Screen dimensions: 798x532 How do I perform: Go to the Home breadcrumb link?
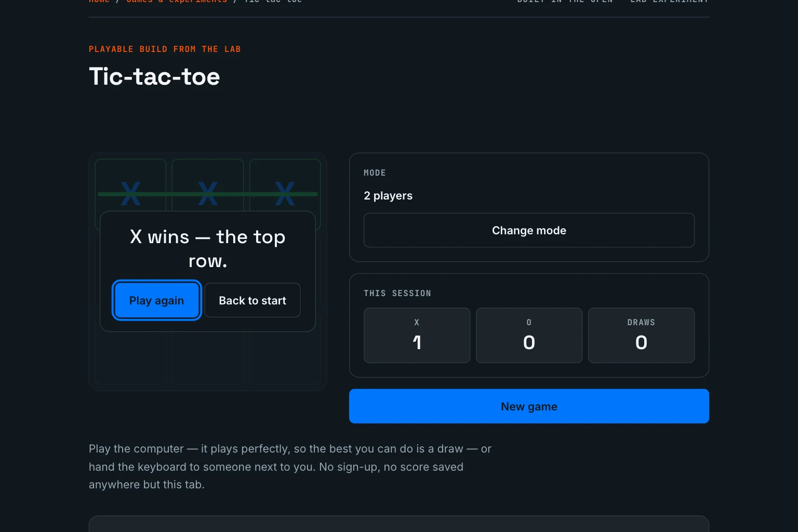(x=99, y=1)
